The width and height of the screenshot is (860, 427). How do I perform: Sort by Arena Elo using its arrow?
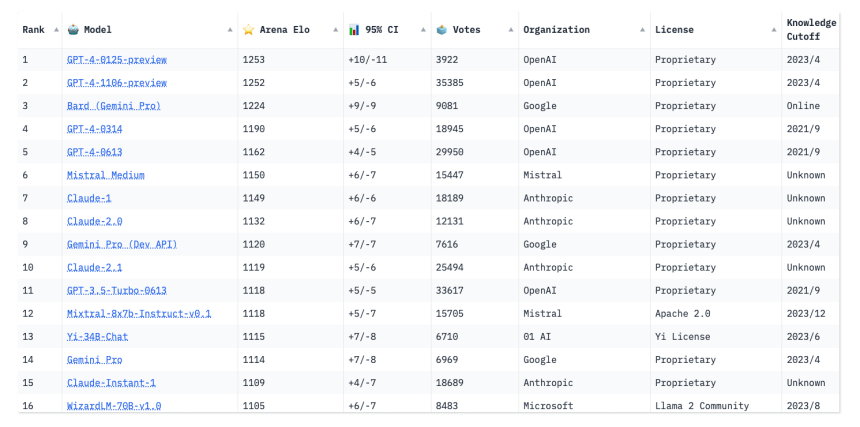click(x=336, y=30)
